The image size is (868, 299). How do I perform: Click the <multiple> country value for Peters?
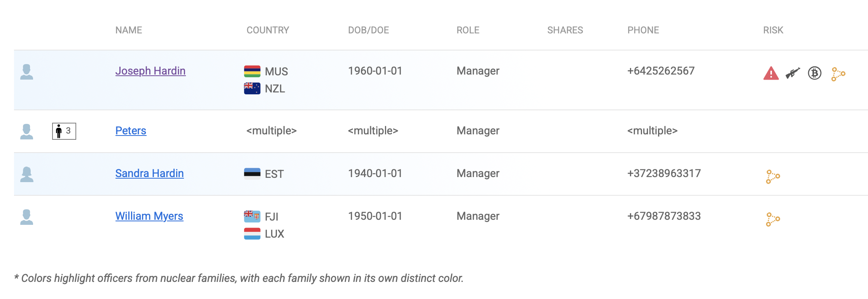(271, 130)
